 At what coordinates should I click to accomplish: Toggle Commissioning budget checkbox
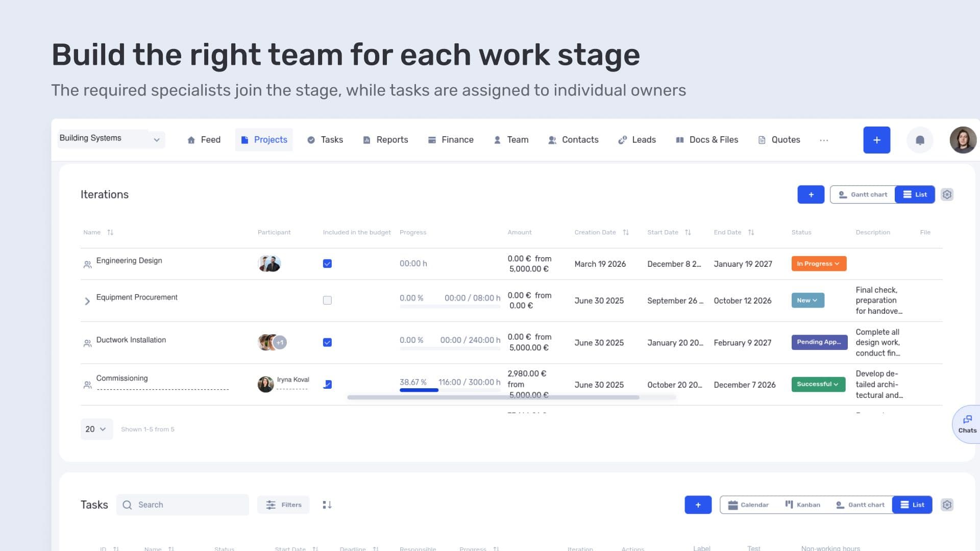pyautogui.click(x=327, y=384)
